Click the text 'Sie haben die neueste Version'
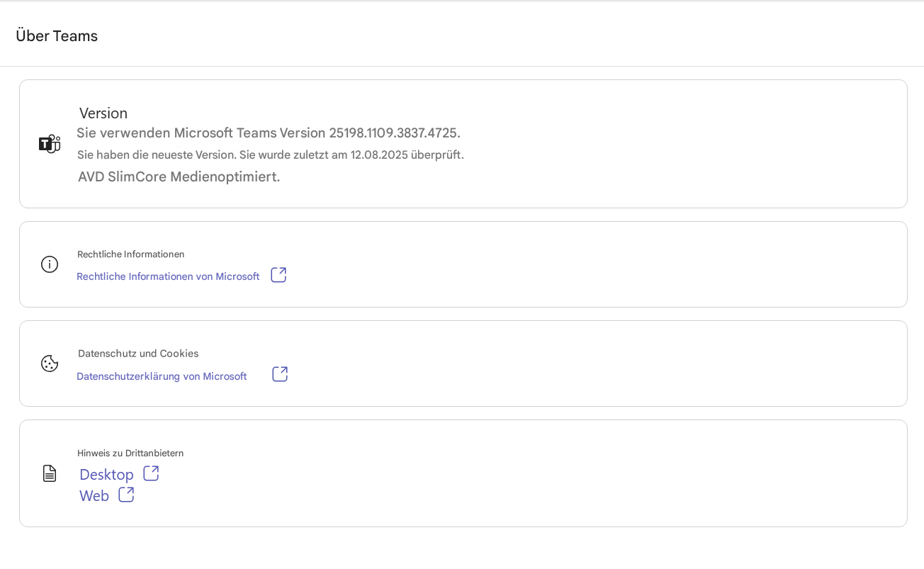 (x=155, y=154)
